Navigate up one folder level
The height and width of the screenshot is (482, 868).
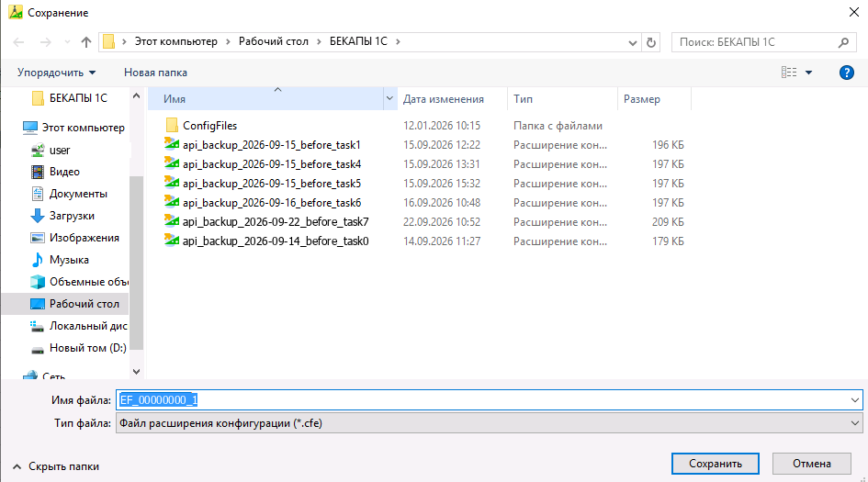click(85, 42)
